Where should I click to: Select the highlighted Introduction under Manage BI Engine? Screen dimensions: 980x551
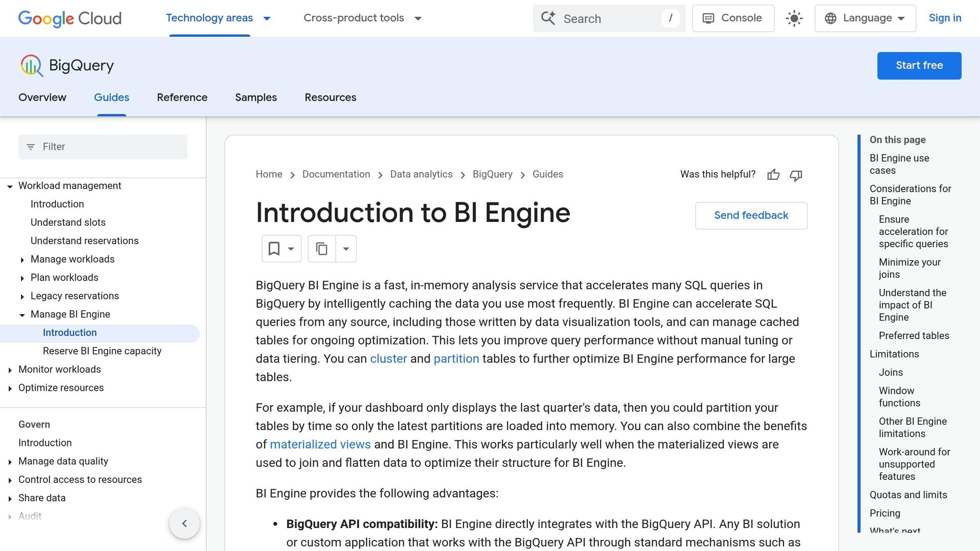70,333
